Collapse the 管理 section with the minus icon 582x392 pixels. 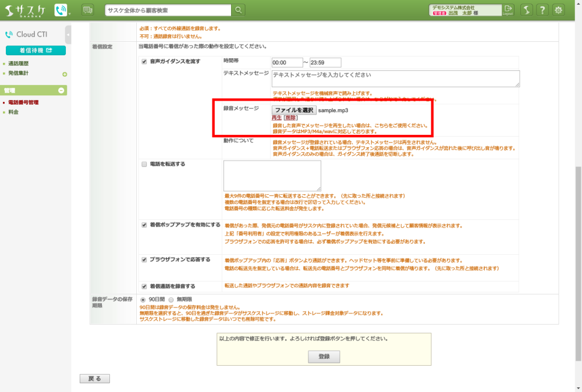[61, 90]
